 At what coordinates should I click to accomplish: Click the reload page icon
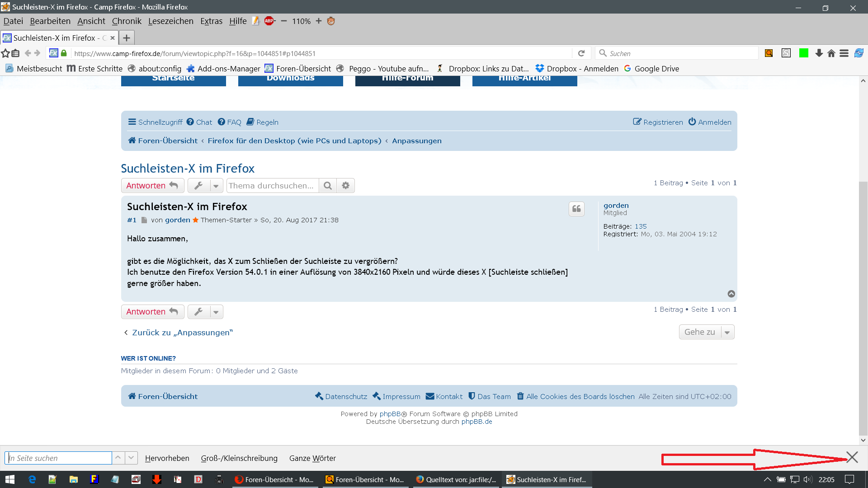tap(581, 53)
